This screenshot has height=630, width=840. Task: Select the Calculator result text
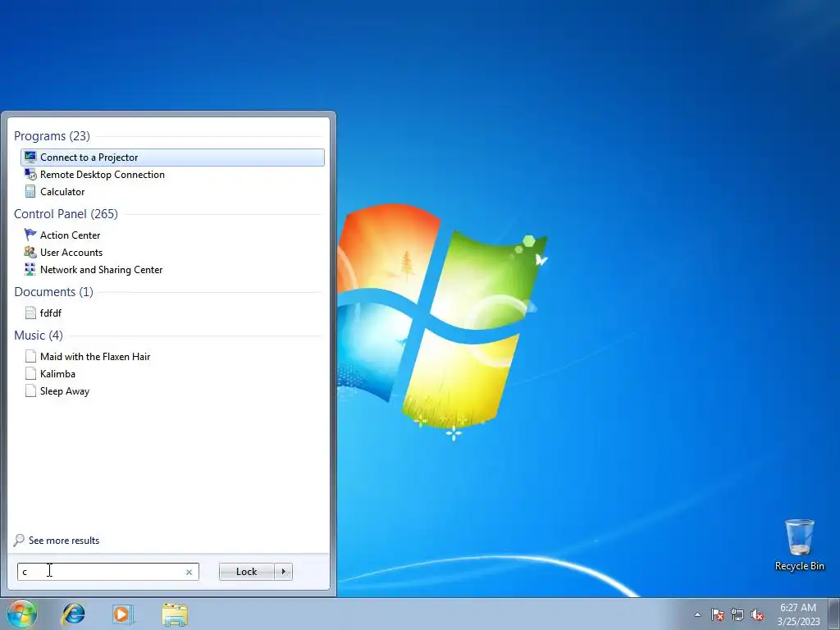point(62,191)
